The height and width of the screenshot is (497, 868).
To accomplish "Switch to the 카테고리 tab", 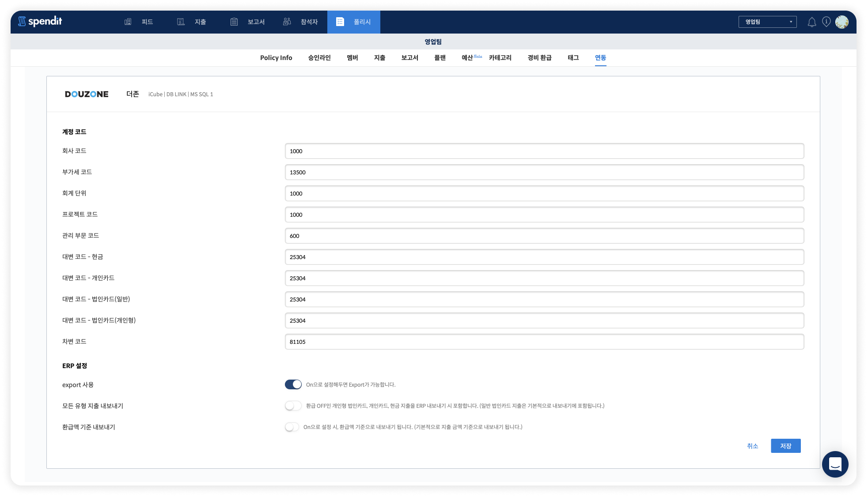I will (x=500, y=58).
